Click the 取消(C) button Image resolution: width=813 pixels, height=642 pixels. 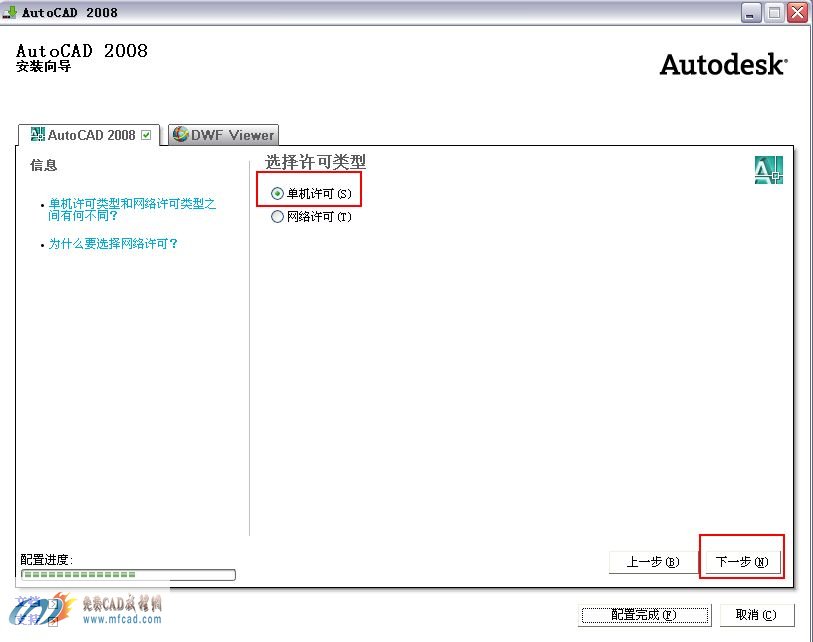(x=756, y=615)
